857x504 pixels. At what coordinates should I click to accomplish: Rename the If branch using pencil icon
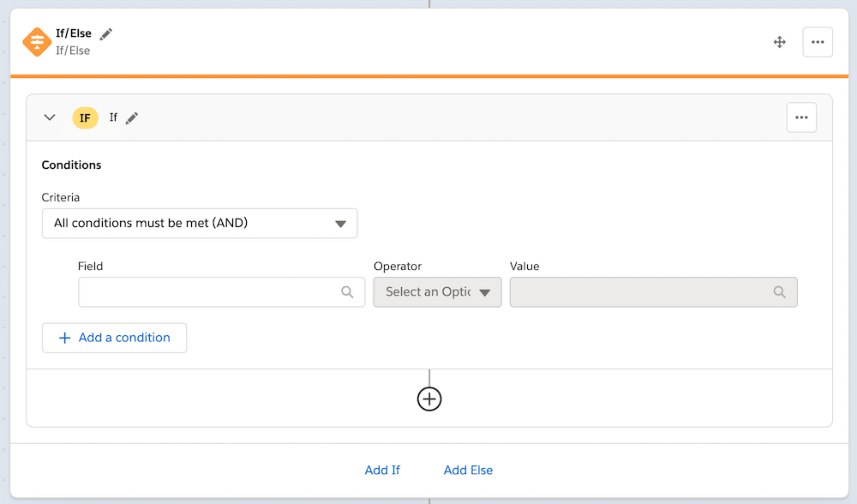click(x=132, y=118)
